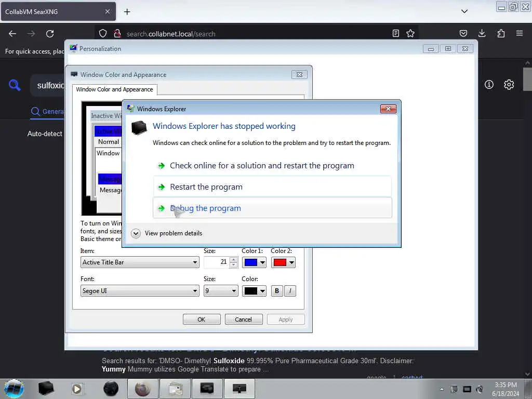Click the network tray icon
This screenshot has width=532, height=399.
click(467, 389)
